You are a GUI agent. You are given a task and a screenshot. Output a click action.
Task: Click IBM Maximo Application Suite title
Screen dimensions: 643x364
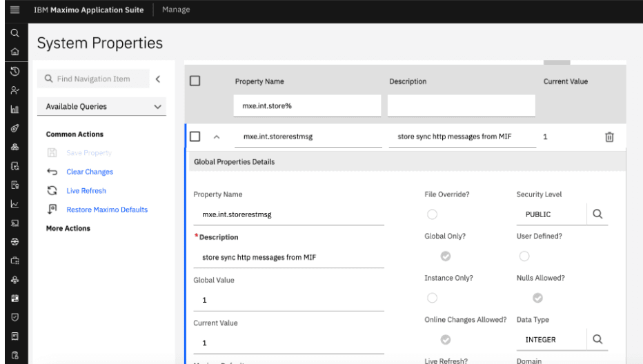pyautogui.click(x=88, y=10)
